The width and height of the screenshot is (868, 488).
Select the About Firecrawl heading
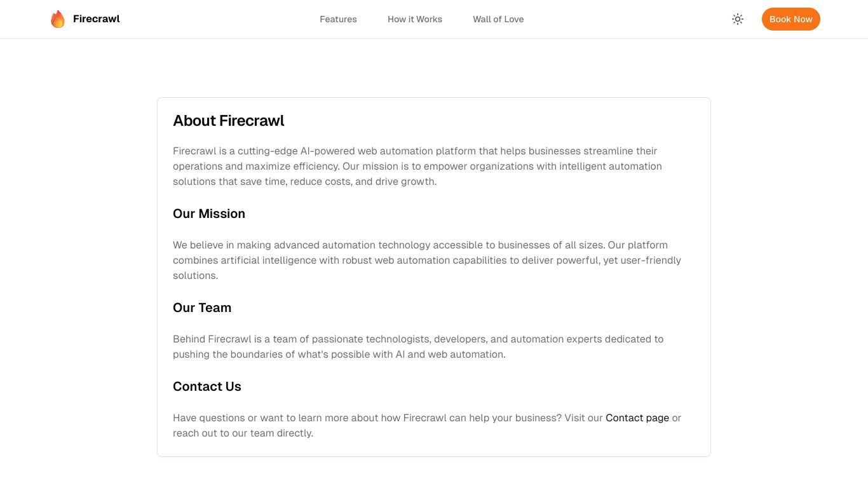229,121
